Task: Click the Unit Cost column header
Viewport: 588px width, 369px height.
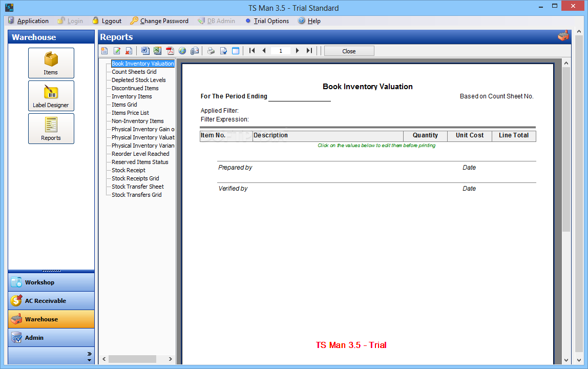Action: click(470, 135)
